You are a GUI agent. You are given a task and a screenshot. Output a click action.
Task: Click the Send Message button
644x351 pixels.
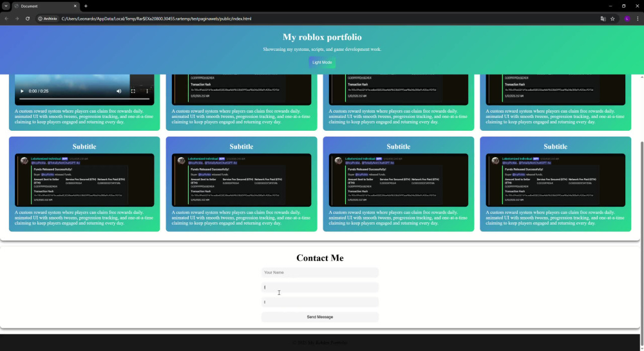(x=320, y=317)
